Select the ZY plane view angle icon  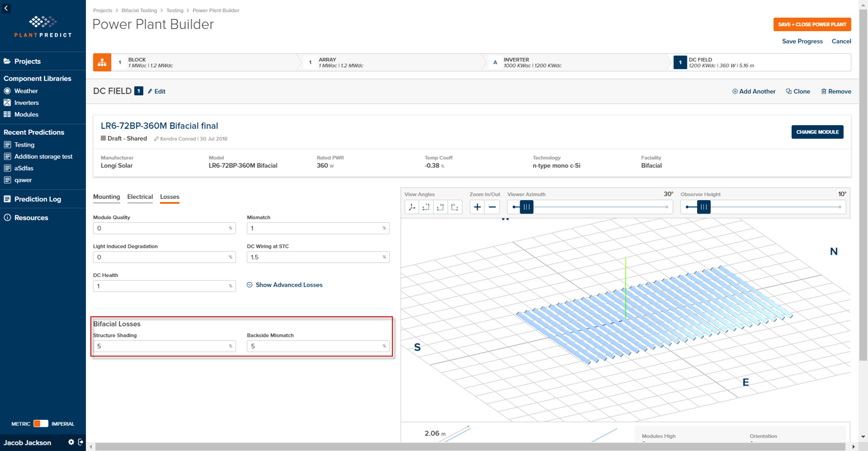(454, 207)
